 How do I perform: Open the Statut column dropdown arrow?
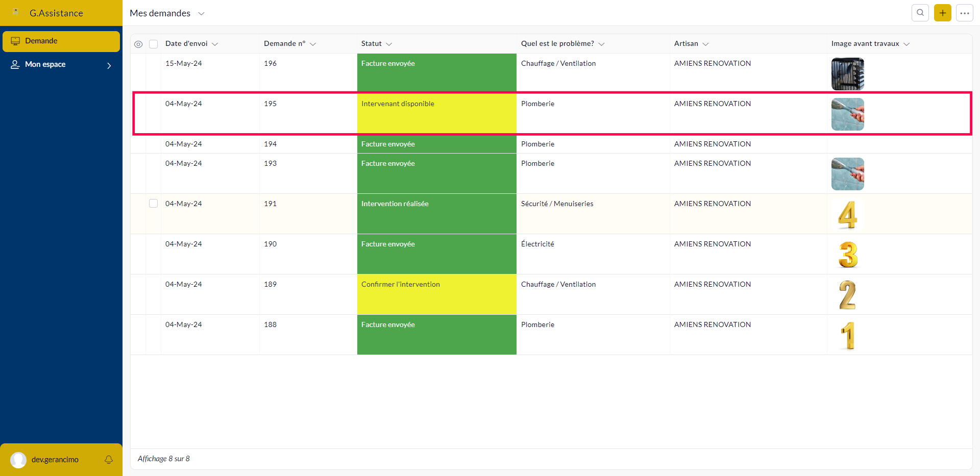click(389, 44)
